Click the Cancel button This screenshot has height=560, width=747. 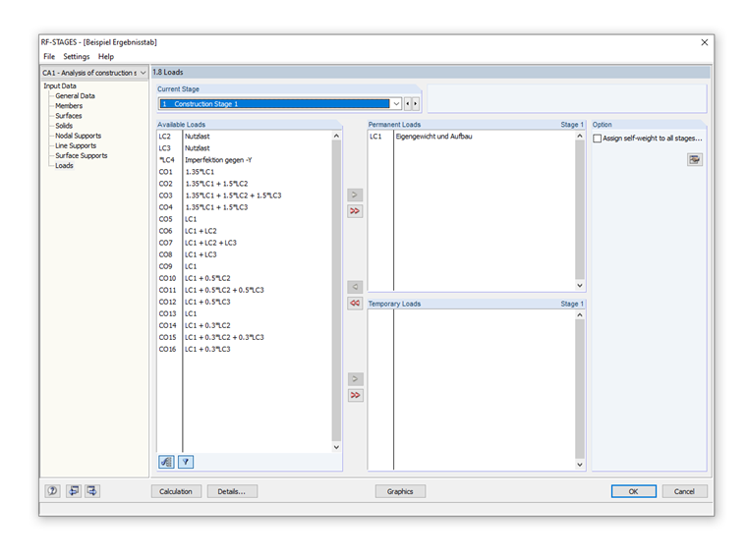(x=684, y=491)
